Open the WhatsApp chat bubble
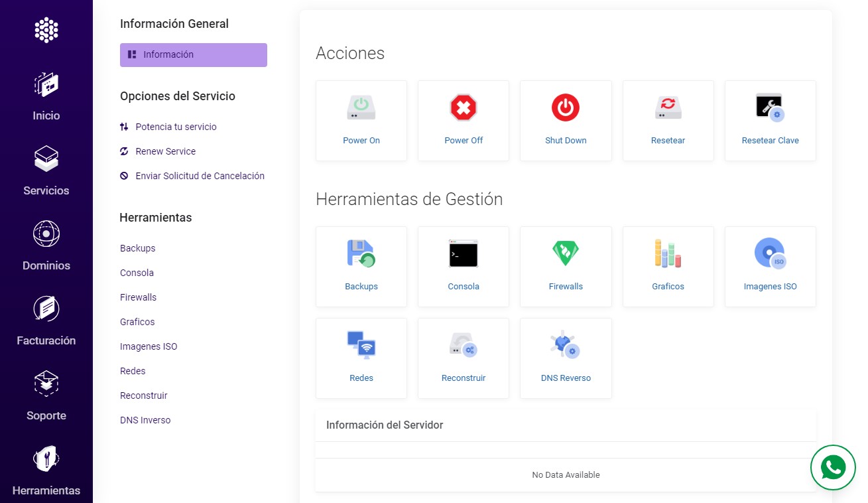This screenshot has width=868, height=503. 833,467
